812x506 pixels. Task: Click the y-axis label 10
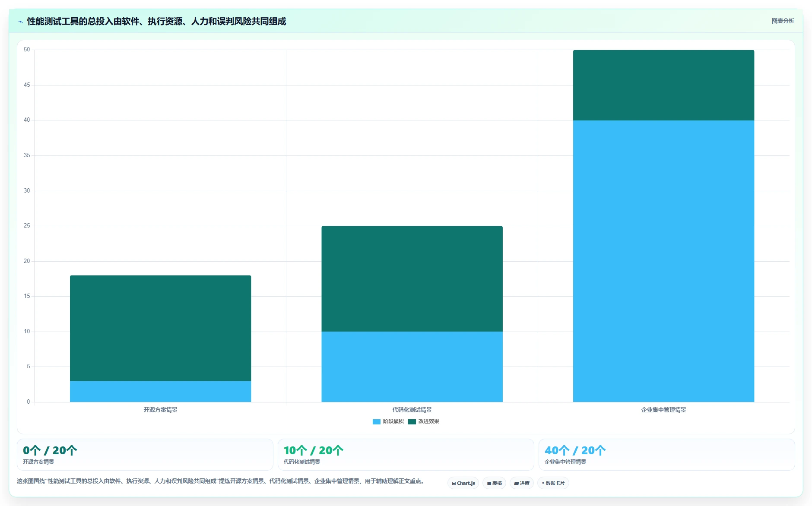pyautogui.click(x=27, y=332)
